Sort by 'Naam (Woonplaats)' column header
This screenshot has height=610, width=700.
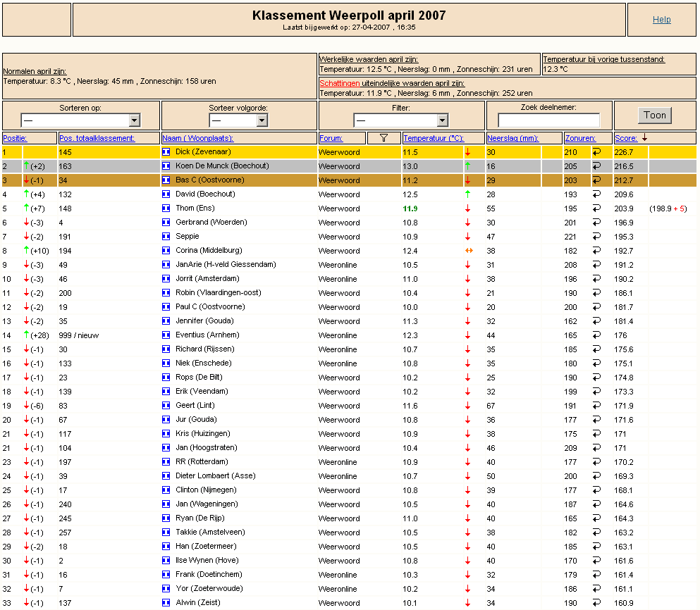[x=198, y=138]
